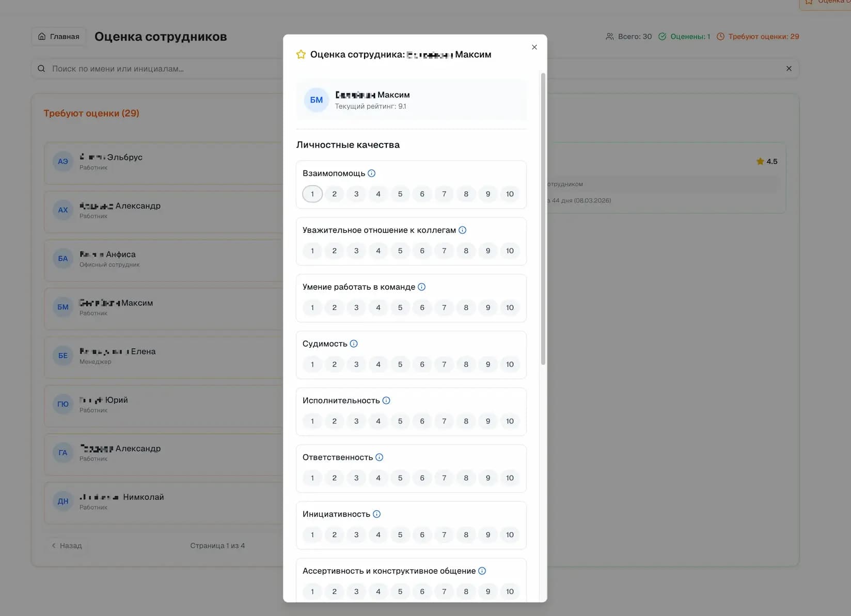
Task: View info for Исполнительность criterion
Action: [386, 400]
